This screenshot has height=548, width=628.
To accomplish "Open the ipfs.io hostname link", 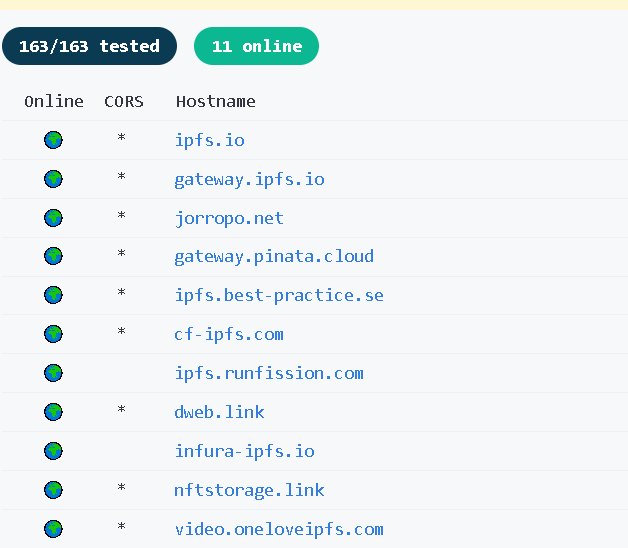I will 209,140.
